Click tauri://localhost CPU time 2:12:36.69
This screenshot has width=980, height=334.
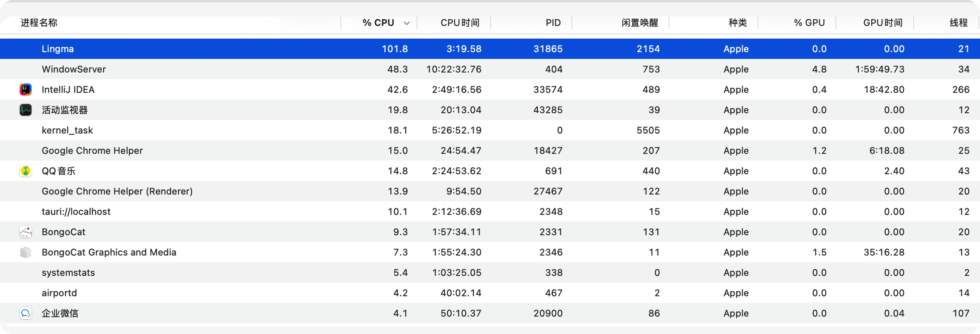coord(457,211)
